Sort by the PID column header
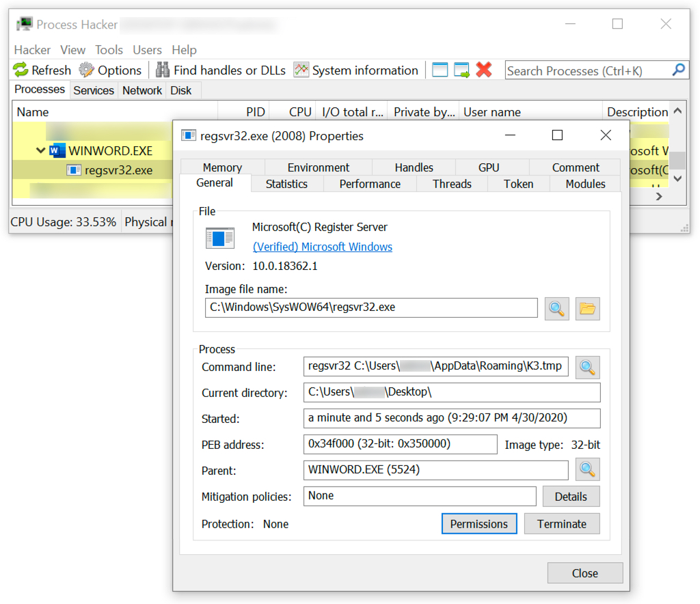Image resolution: width=700 pixels, height=604 pixels. tap(244, 112)
